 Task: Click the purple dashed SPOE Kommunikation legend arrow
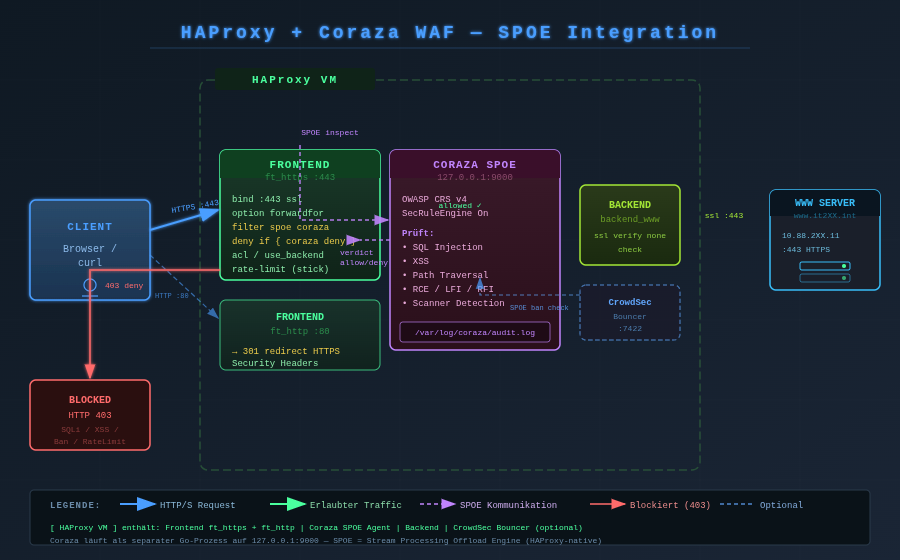click(x=438, y=504)
